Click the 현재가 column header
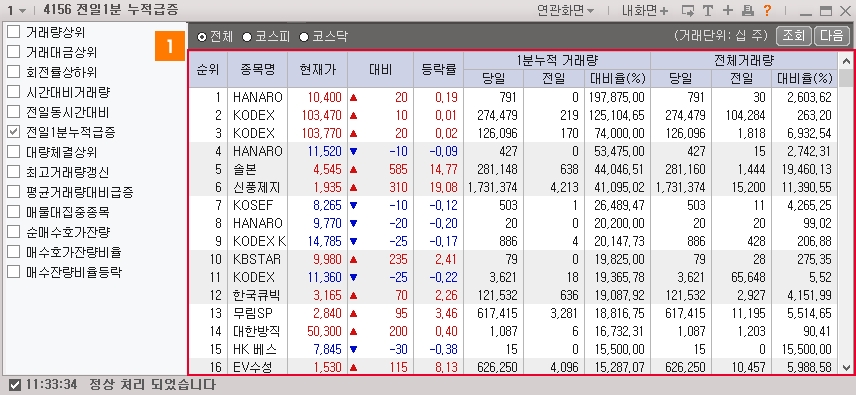This screenshot has height=395, width=856. coord(317,69)
